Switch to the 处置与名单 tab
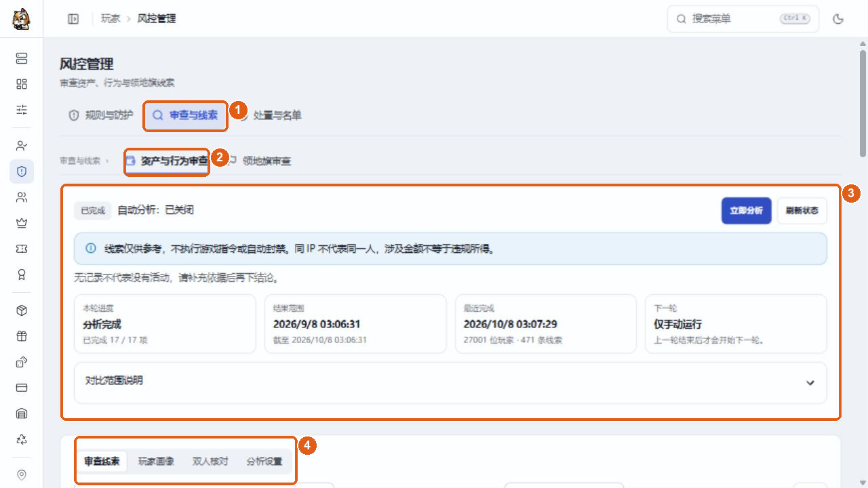 (x=272, y=115)
